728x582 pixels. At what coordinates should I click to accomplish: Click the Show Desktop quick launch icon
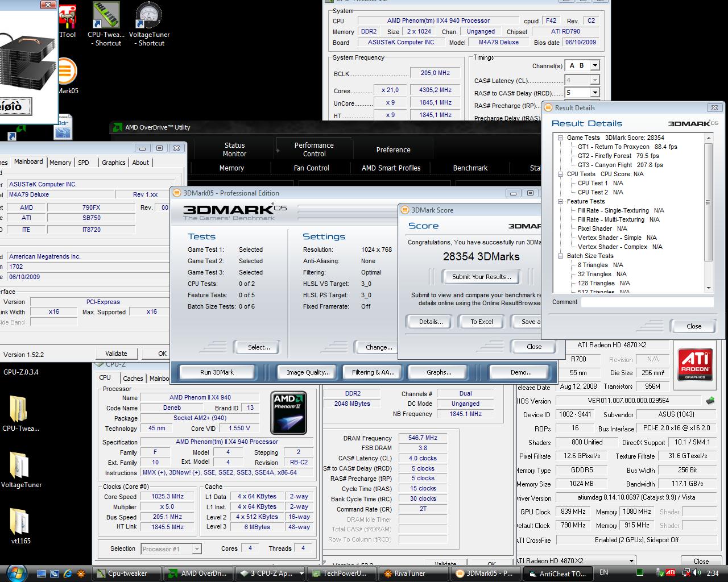42,573
